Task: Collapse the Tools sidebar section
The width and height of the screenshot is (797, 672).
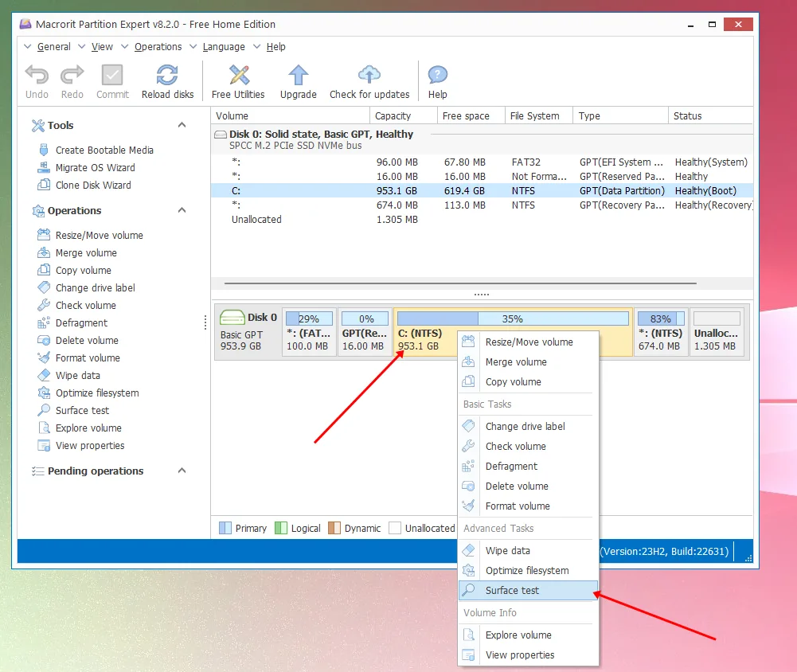Action: pyautogui.click(x=182, y=125)
